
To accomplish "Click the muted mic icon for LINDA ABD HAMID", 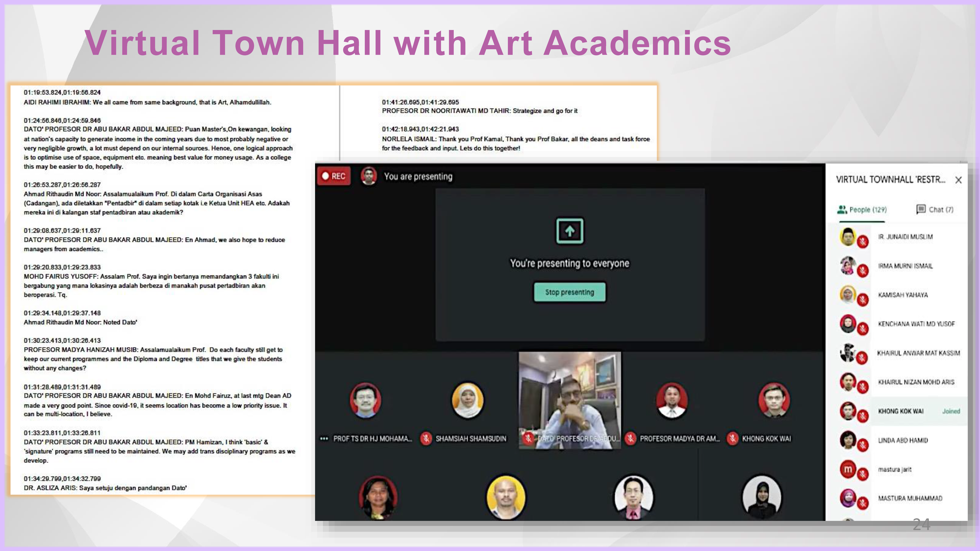I will (x=863, y=445).
